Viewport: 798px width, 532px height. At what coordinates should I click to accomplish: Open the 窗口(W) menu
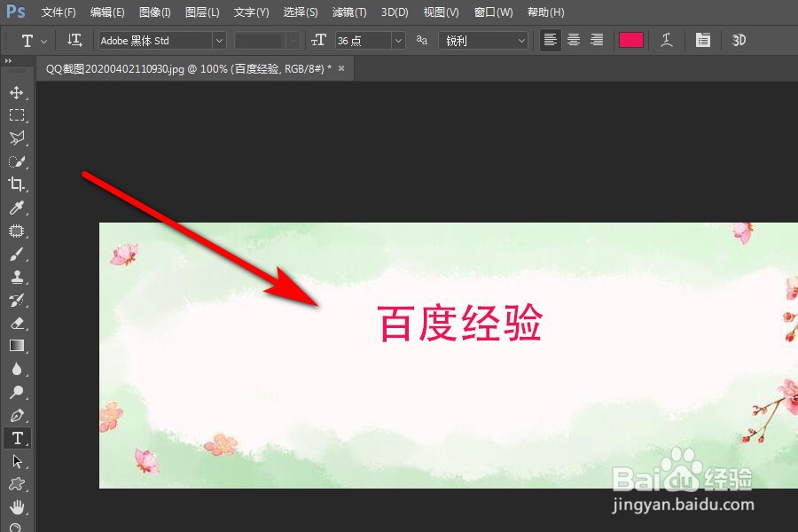[x=493, y=12]
